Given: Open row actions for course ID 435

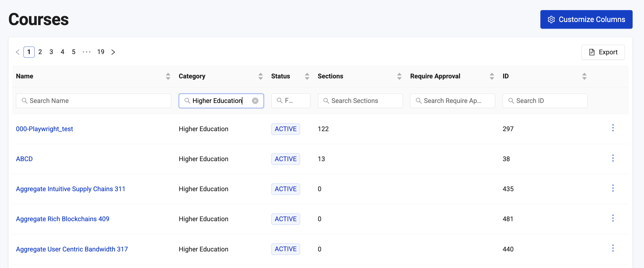Looking at the screenshot, I should click(x=613, y=188).
